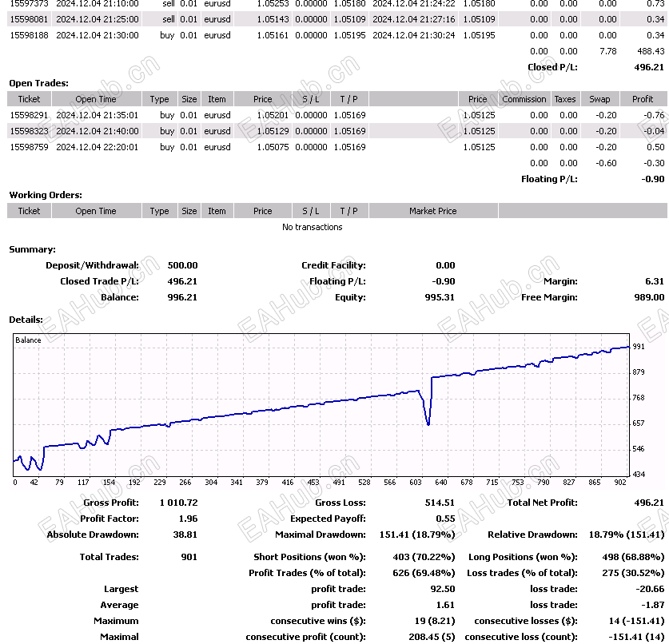
Task: Click the 991 y-axis label
Action: [x=639, y=346]
